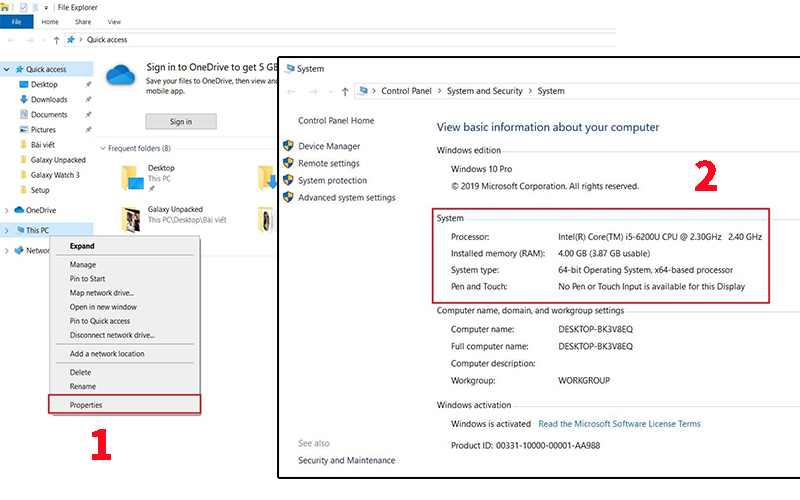Viewport: 800px width, 500px height.
Task: Click the Up arrow in System window
Action: (345, 91)
